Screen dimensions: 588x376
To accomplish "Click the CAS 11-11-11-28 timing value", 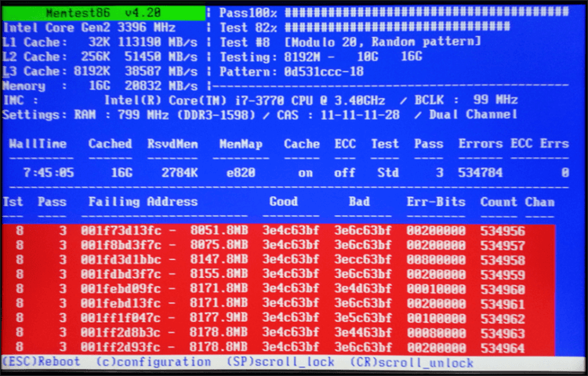I will 338,115.
